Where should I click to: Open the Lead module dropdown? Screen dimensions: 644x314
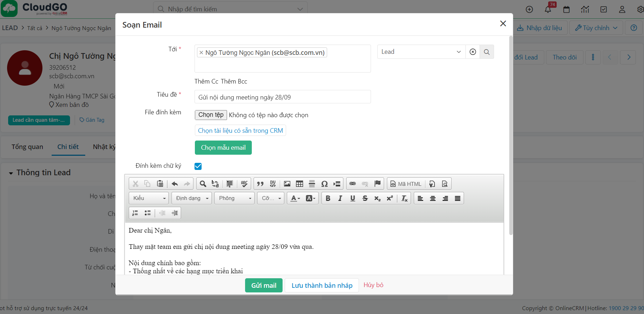421,52
